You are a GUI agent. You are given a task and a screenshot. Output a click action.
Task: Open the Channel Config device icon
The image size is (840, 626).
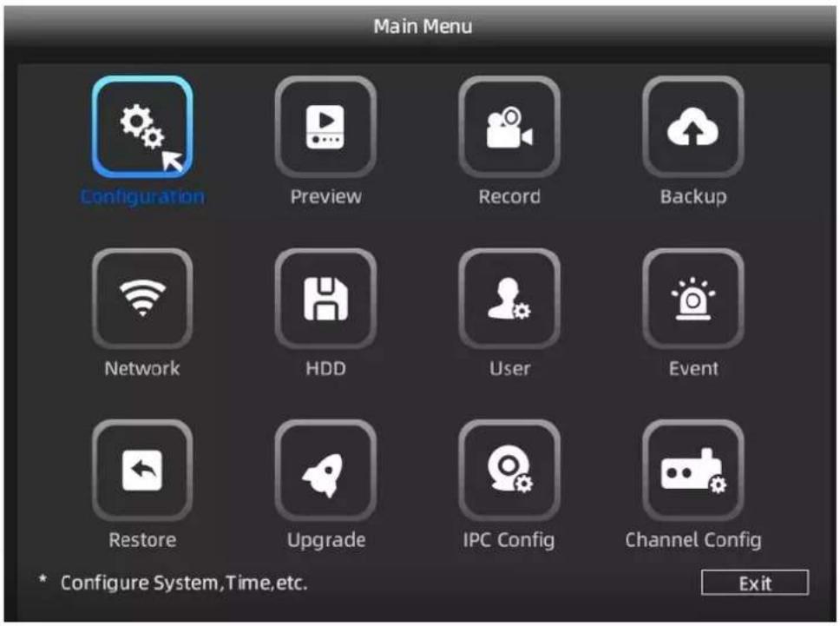pos(692,470)
